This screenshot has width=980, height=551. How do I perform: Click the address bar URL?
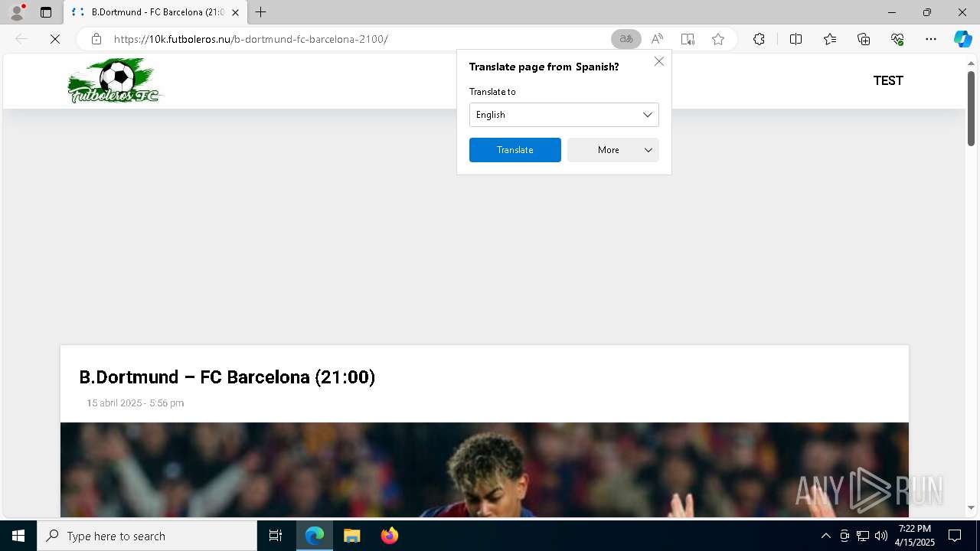(251, 39)
